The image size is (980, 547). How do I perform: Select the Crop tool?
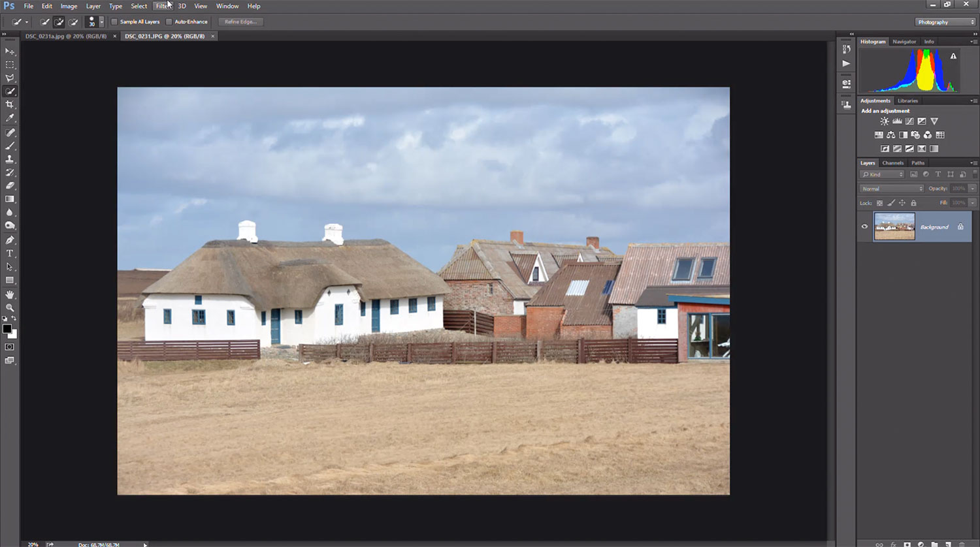coord(10,104)
